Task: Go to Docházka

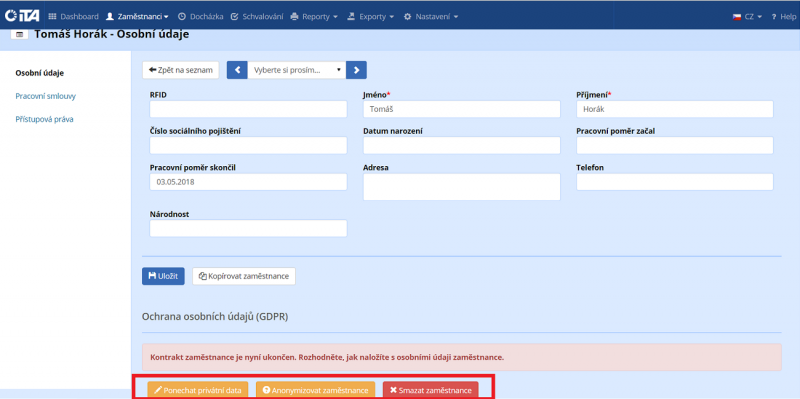Action: (201, 16)
